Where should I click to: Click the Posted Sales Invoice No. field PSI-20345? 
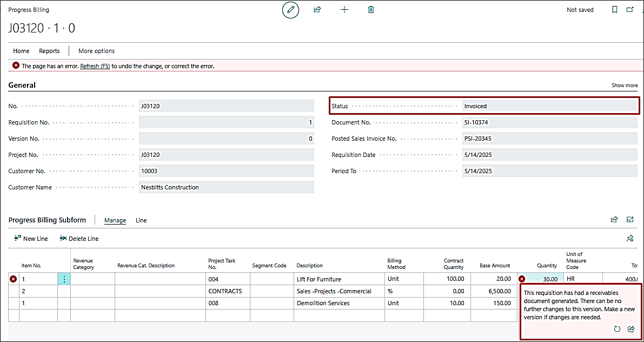pyautogui.click(x=550, y=139)
